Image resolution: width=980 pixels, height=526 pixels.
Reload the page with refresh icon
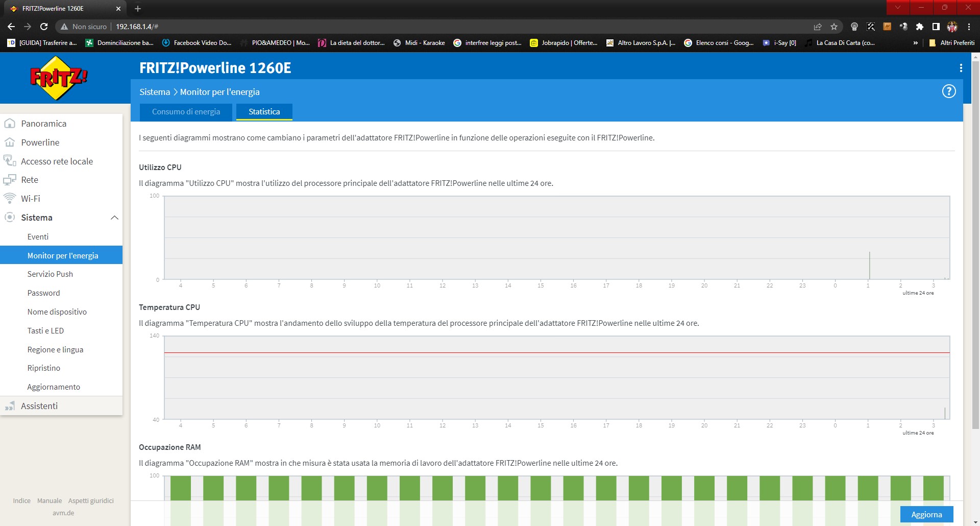pos(44,27)
